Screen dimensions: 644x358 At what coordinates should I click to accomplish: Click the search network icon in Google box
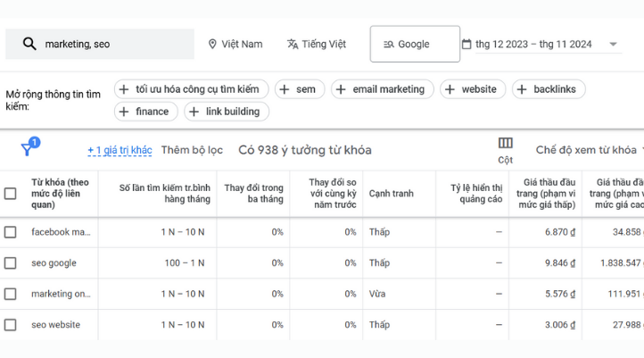point(389,44)
